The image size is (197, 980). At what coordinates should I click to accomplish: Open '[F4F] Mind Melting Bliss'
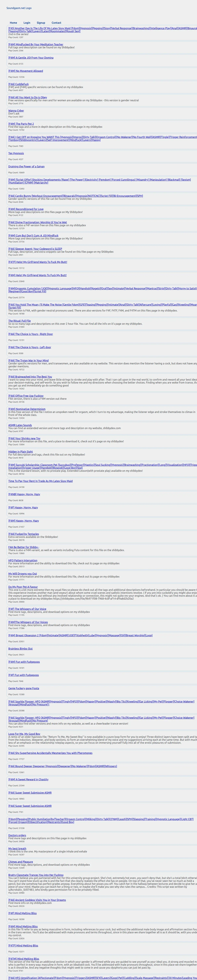(x=22, y=913)
